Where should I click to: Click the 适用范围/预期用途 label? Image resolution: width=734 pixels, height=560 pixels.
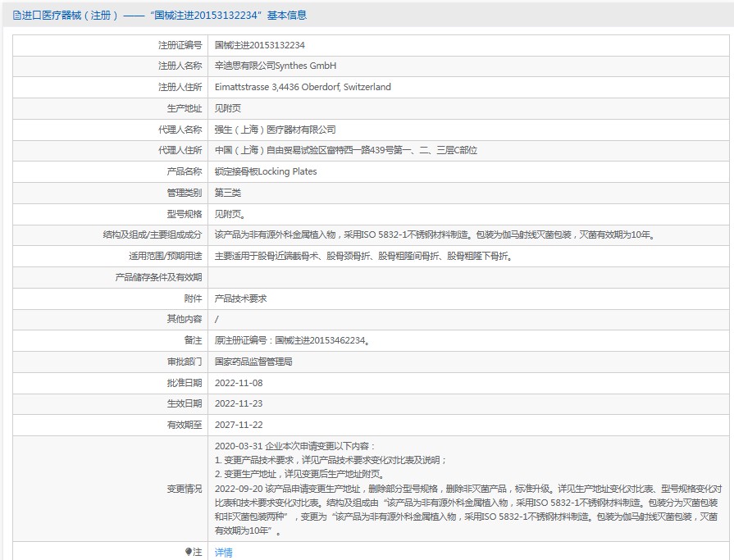166,257
